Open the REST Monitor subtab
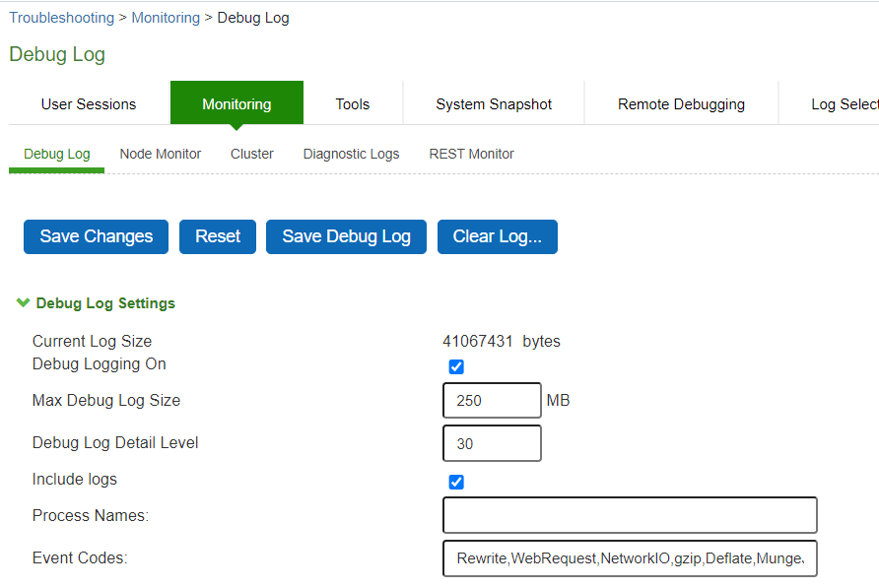Image resolution: width=879 pixels, height=588 pixels. [x=471, y=154]
